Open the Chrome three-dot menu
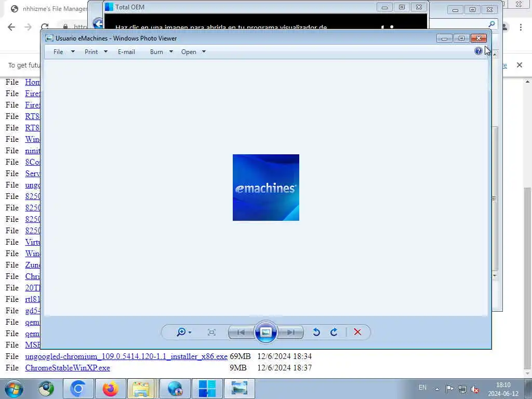The height and width of the screenshot is (399, 532). [521, 27]
